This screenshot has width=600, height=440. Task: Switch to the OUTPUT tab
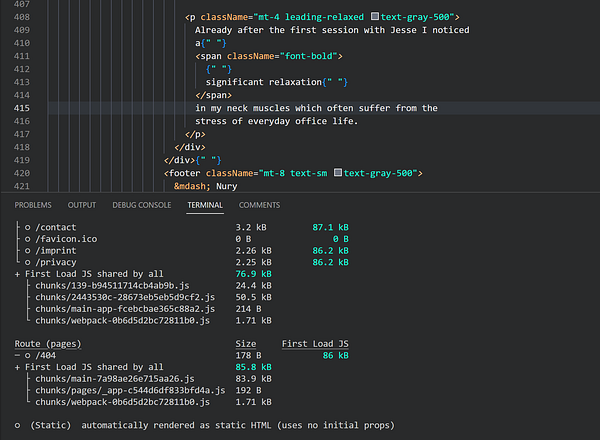(82, 205)
